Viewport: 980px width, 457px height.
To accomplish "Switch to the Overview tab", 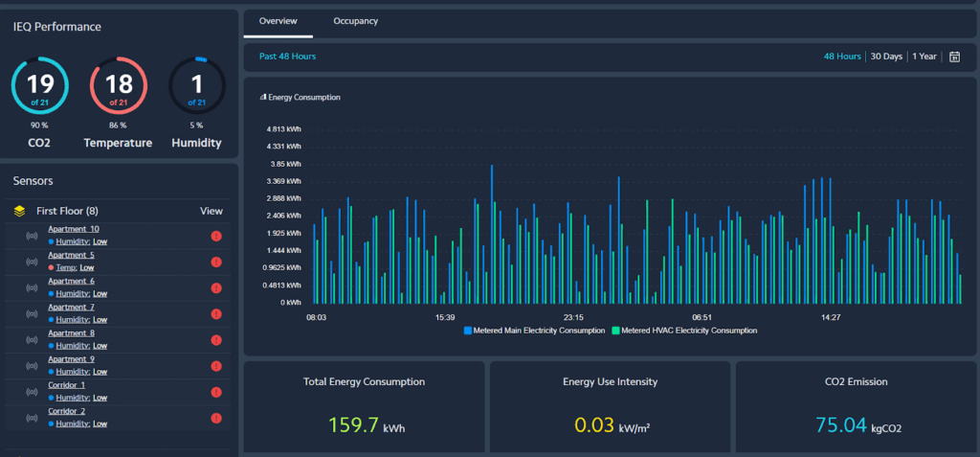I will coord(278,21).
